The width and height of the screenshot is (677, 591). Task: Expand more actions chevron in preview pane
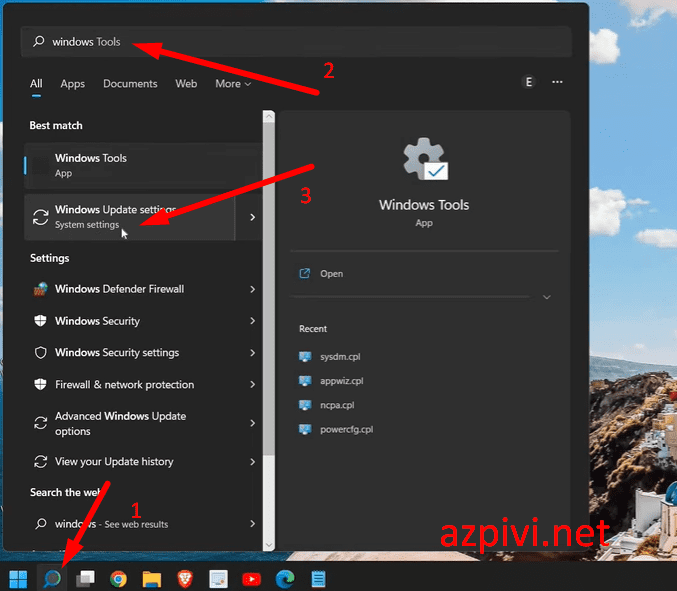pos(547,297)
